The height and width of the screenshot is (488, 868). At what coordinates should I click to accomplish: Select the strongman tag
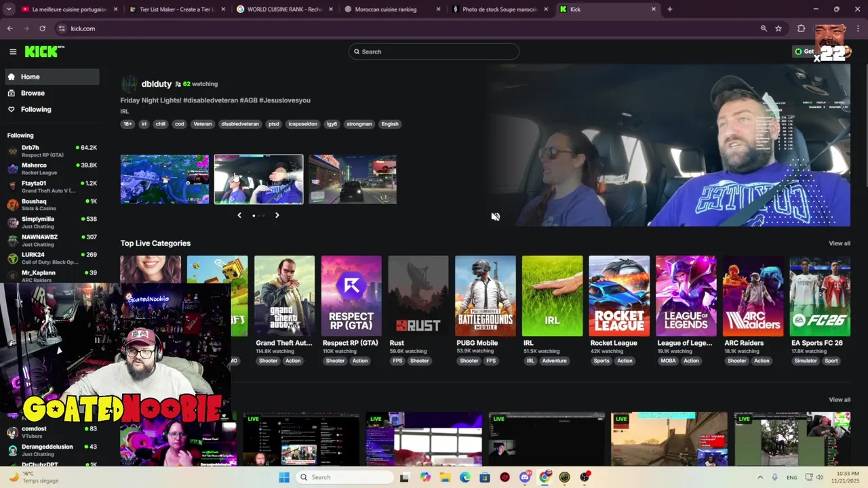tap(359, 124)
